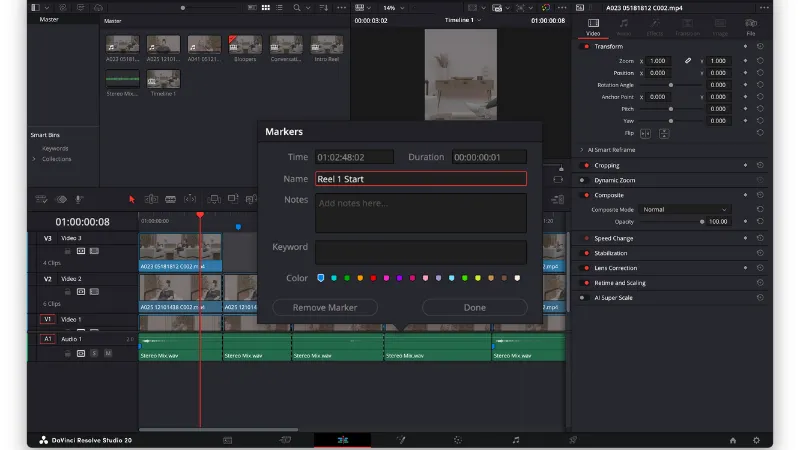The height and width of the screenshot is (450, 800).
Task: Open the Fusion page tab
Action: [x=401, y=440]
